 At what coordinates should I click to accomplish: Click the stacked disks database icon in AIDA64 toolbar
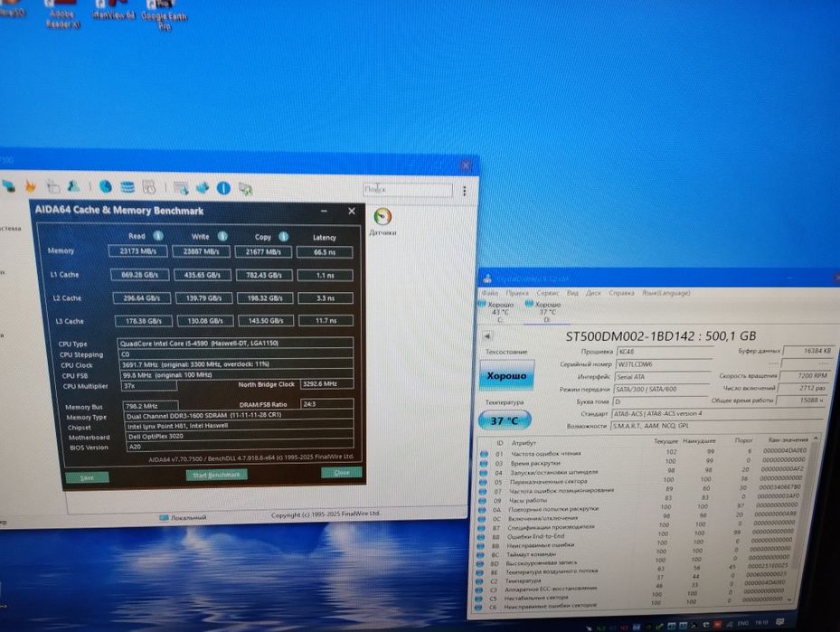(x=127, y=187)
